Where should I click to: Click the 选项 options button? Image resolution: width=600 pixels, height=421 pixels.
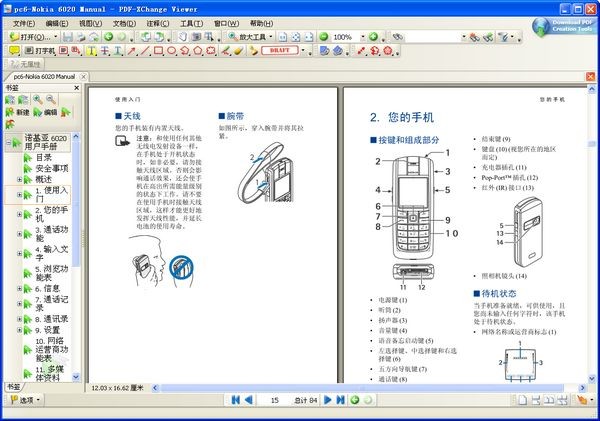[x=25, y=400]
